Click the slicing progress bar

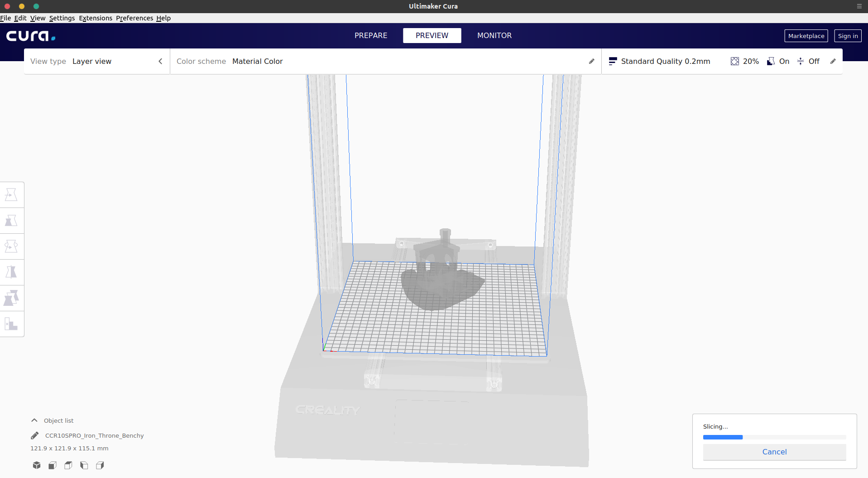[x=774, y=437]
